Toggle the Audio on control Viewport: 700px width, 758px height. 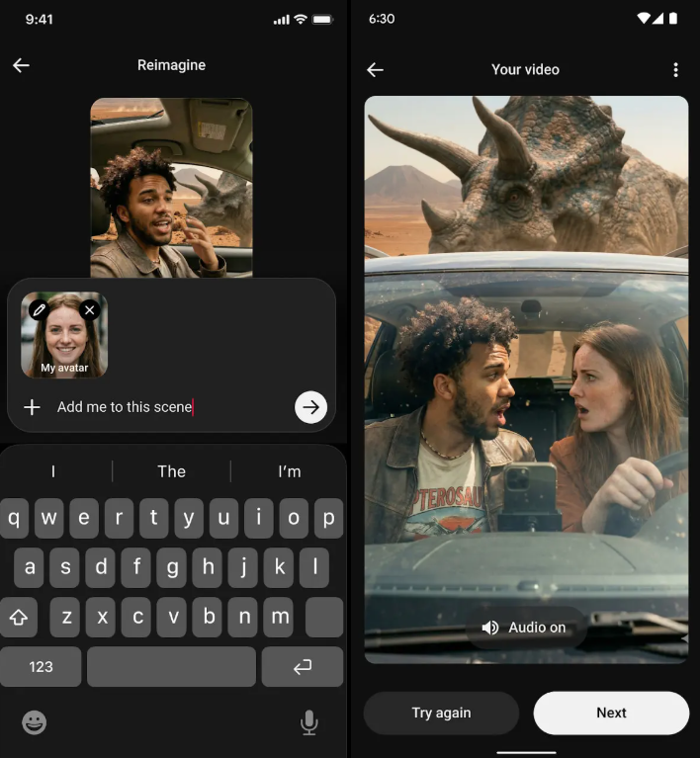pos(525,628)
